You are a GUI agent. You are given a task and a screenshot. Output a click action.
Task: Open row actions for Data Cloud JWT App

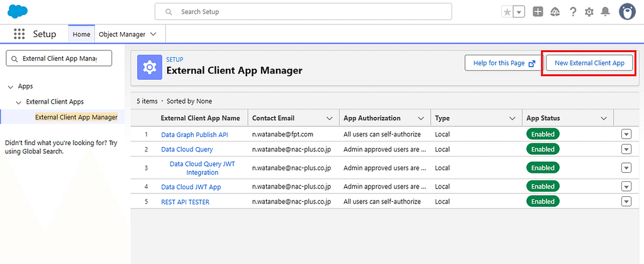[626, 187]
